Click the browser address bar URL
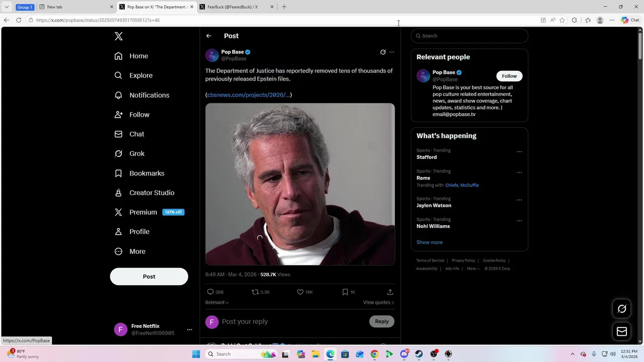This screenshot has width=644, height=362. (x=98, y=20)
